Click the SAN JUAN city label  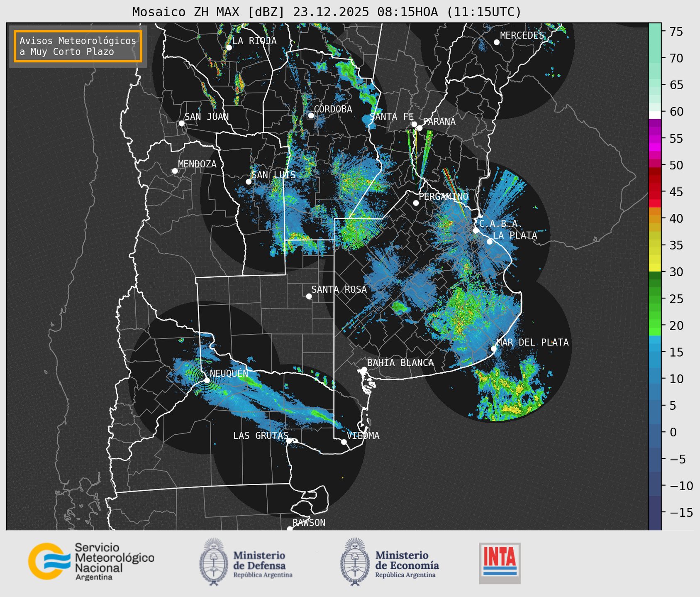coord(207,117)
